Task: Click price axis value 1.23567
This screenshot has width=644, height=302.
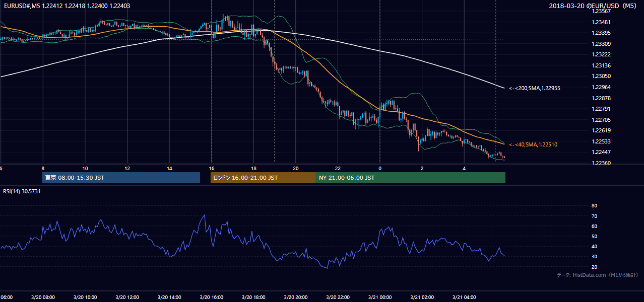Action: pyautogui.click(x=601, y=11)
